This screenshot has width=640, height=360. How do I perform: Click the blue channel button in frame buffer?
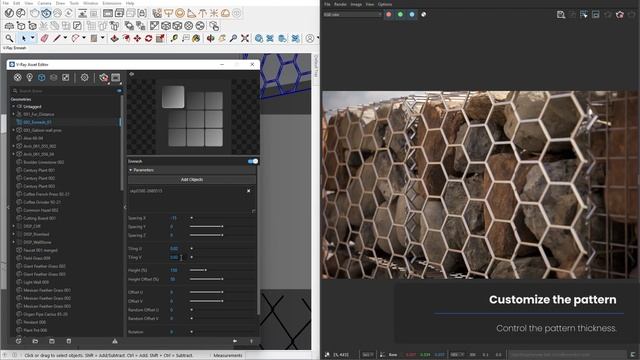pos(412,14)
